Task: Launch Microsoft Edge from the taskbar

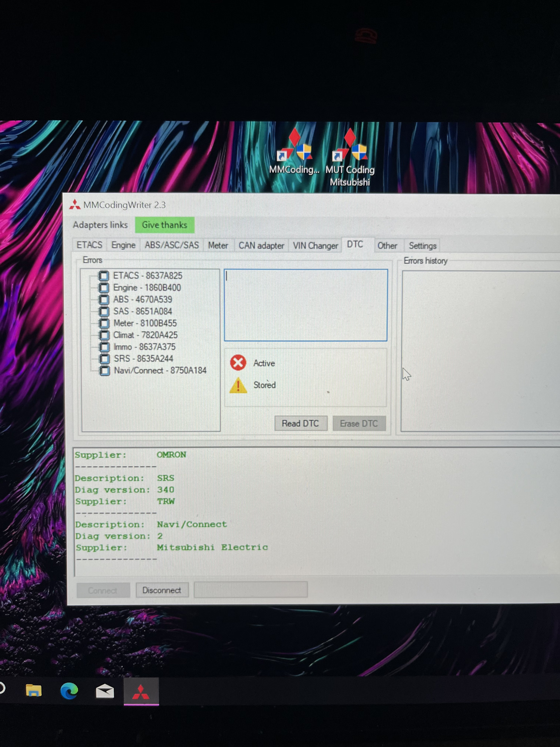Action: (69, 691)
